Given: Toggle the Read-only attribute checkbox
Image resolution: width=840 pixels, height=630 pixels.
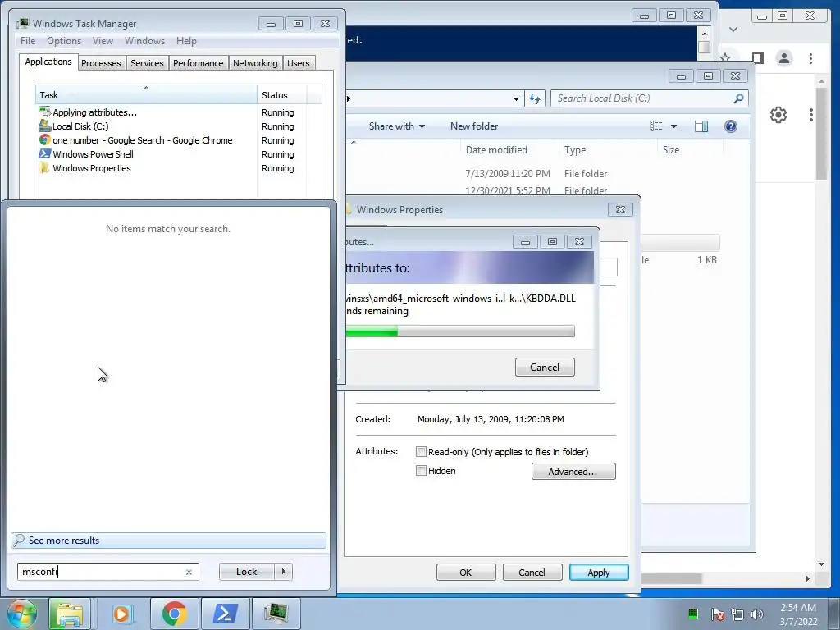Looking at the screenshot, I should [421, 452].
